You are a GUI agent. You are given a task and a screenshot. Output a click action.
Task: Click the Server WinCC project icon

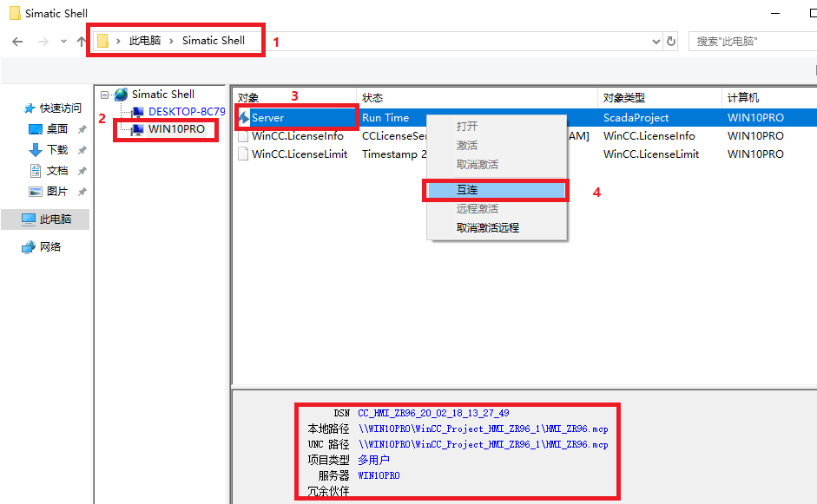coord(243,118)
